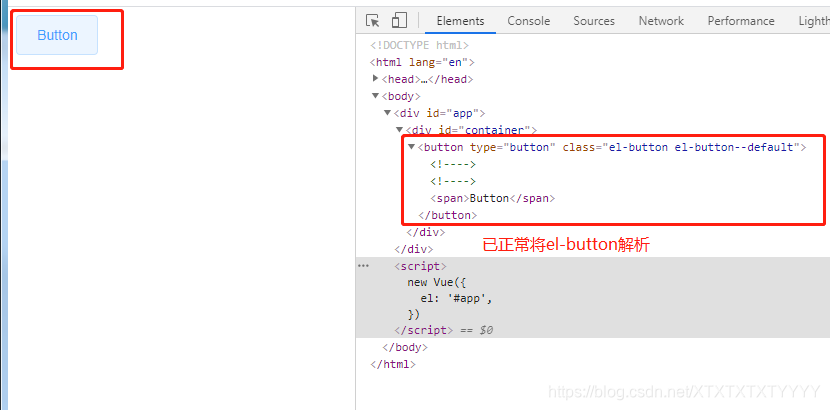Select the span Button node
The image size is (830, 410).
coord(492,198)
